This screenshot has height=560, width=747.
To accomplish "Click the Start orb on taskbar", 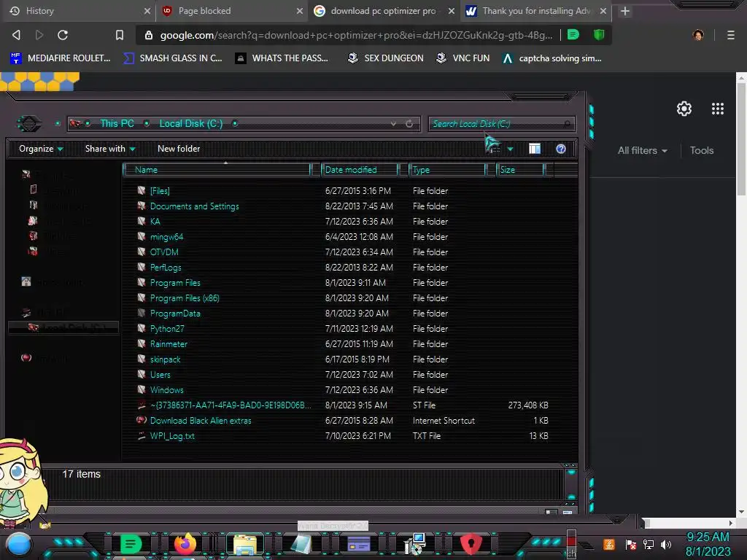I will tap(18, 545).
